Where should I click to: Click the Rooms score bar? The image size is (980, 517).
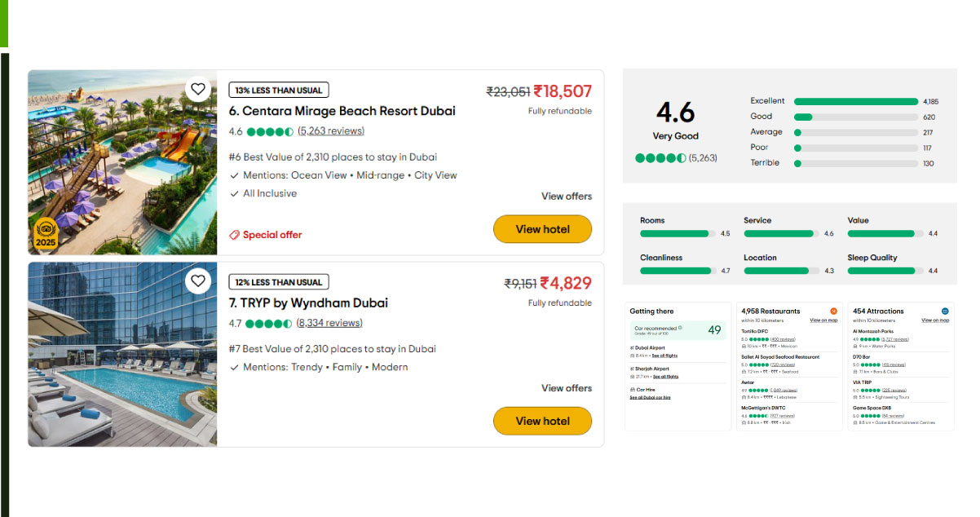click(678, 234)
